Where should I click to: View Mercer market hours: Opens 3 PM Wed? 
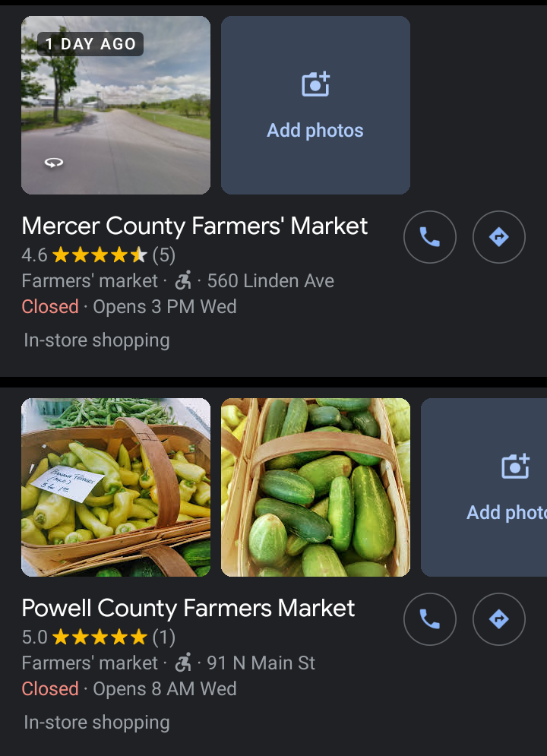[165, 307]
